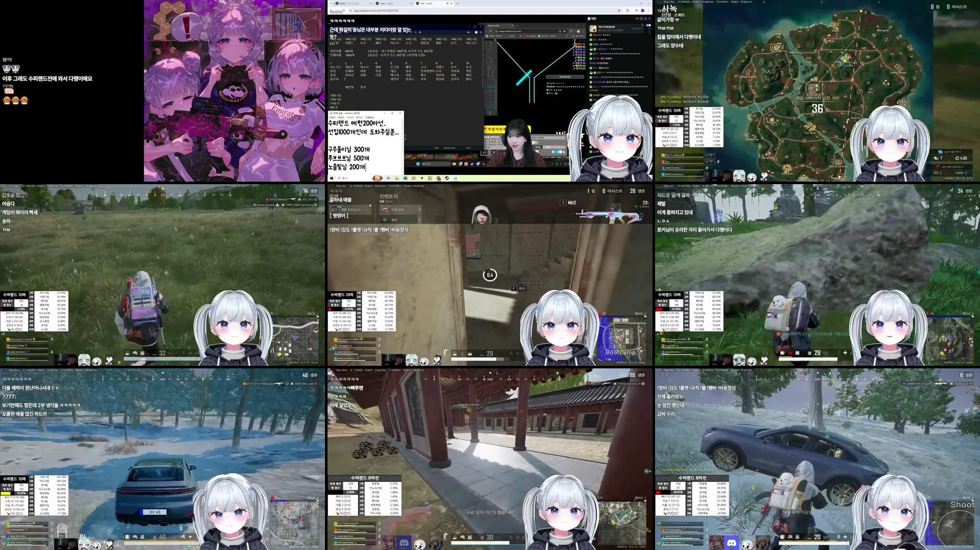Toggle the blue switch on the pinned chat notice
The height and width of the screenshot is (550, 980).
coord(649,25)
